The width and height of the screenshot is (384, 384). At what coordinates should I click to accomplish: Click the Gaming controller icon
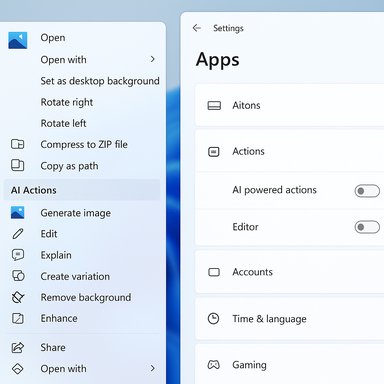(x=214, y=365)
